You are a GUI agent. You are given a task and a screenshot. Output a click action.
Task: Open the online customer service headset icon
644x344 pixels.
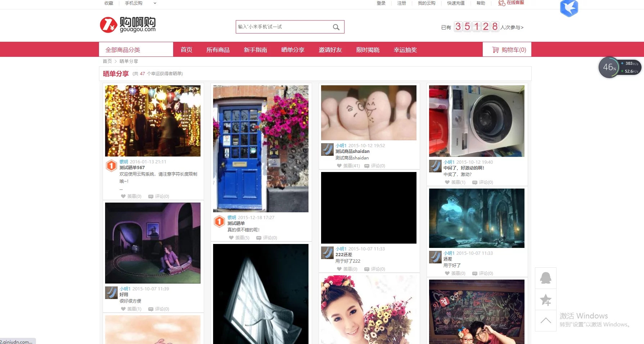coord(501,3)
